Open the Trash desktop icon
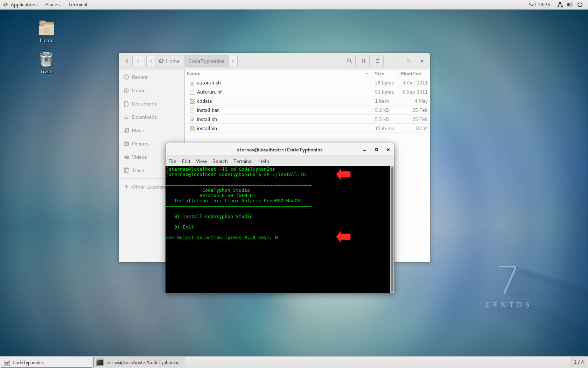The height and width of the screenshot is (368, 588). tap(46, 60)
